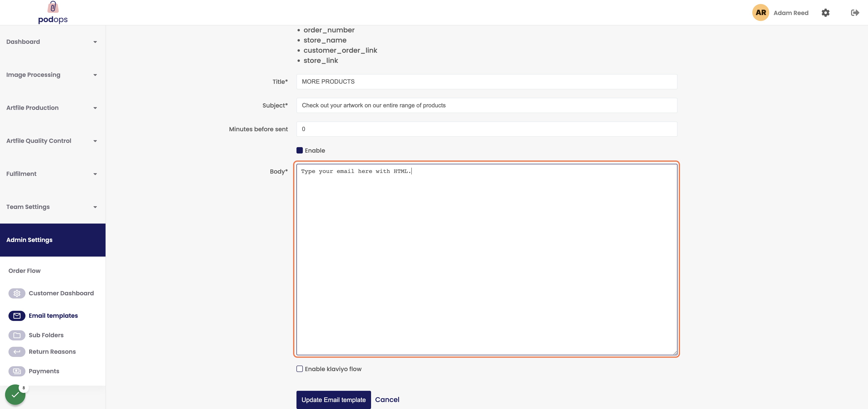This screenshot has width=868, height=409.
Task: Open the settings gear icon
Action: (825, 13)
